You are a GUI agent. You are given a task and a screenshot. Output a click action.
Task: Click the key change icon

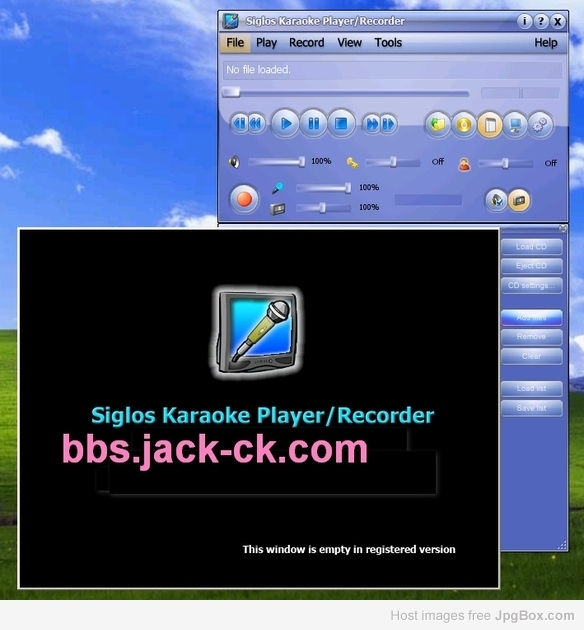point(352,163)
